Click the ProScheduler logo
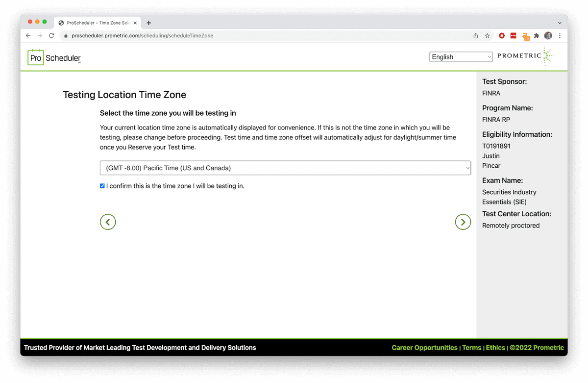The height and width of the screenshot is (383, 588). point(54,57)
